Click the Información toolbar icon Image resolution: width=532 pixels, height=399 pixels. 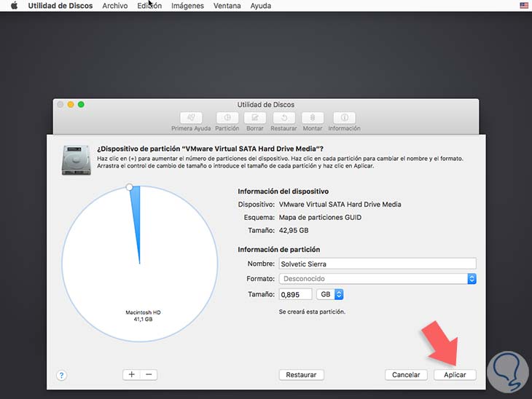click(x=344, y=118)
